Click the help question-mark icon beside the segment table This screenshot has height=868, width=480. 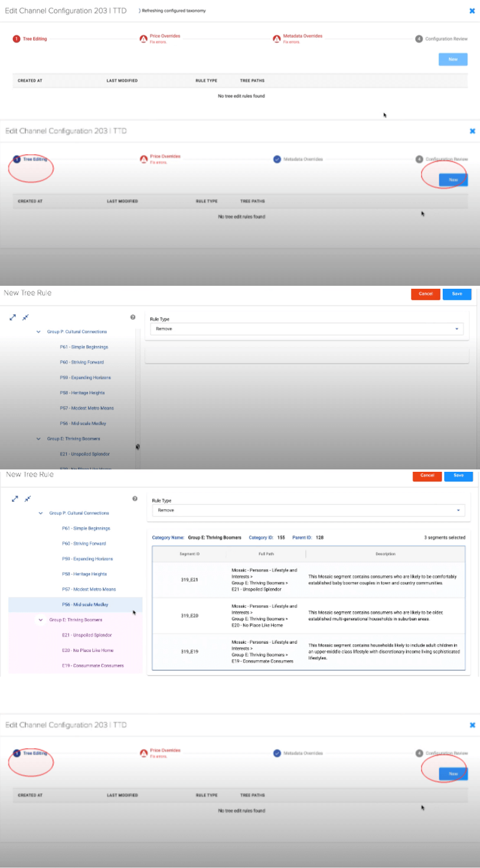coord(135,498)
